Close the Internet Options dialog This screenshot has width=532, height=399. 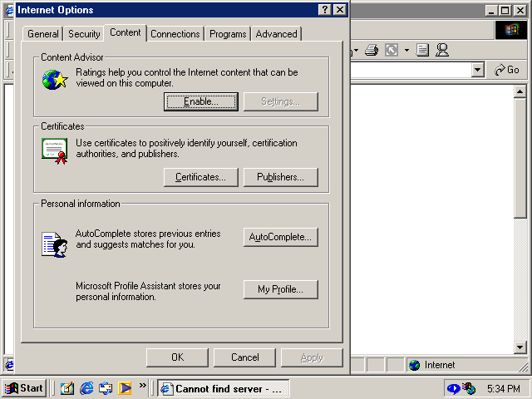[340, 10]
